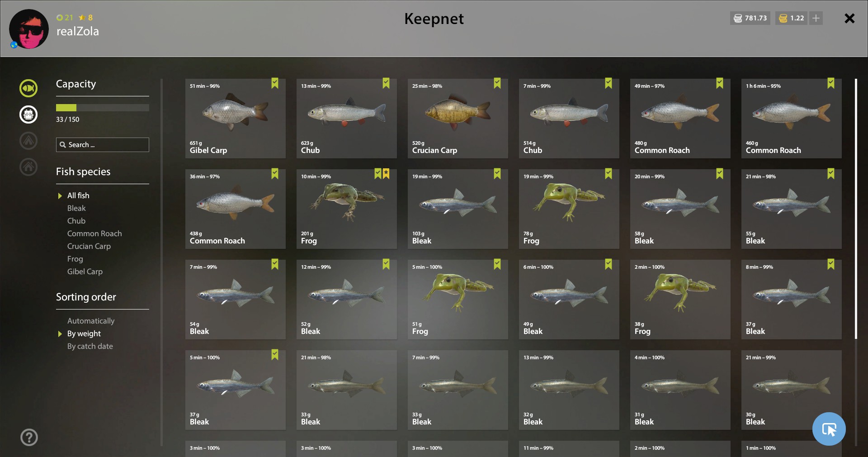Select the second round sidebar icon

click(x=28, y=114)
